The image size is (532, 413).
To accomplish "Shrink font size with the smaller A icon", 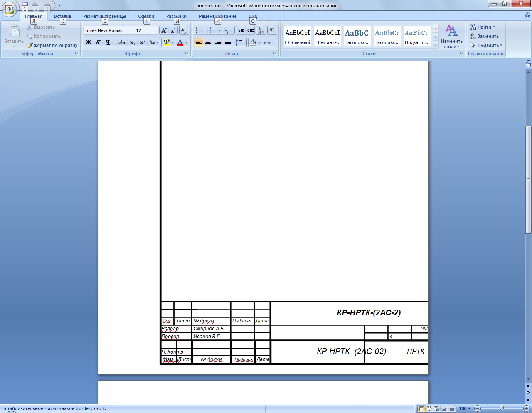I will point(173,30).
